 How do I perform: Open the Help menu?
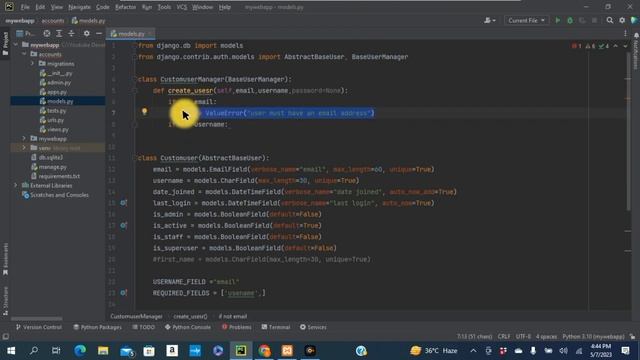pyautogui.click(x=224, y=7)
